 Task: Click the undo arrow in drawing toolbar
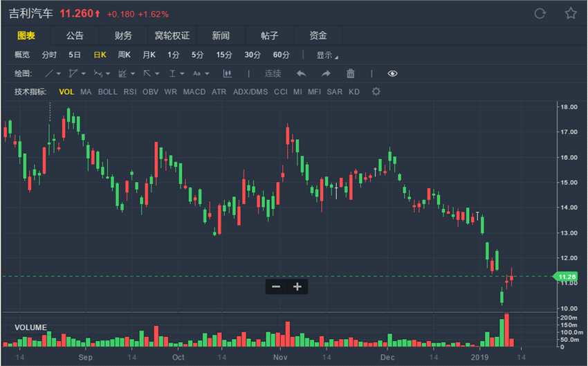(301, 73)
